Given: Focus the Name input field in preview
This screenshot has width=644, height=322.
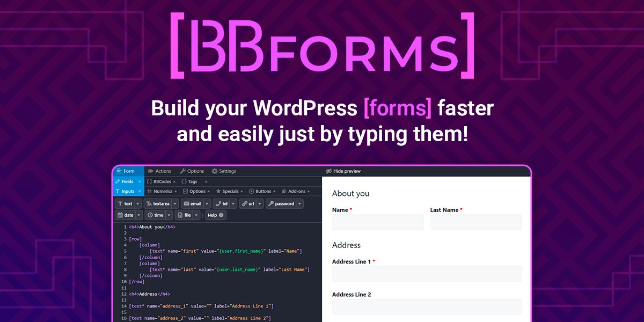Looking at the screenshot, I should [378, 222].
